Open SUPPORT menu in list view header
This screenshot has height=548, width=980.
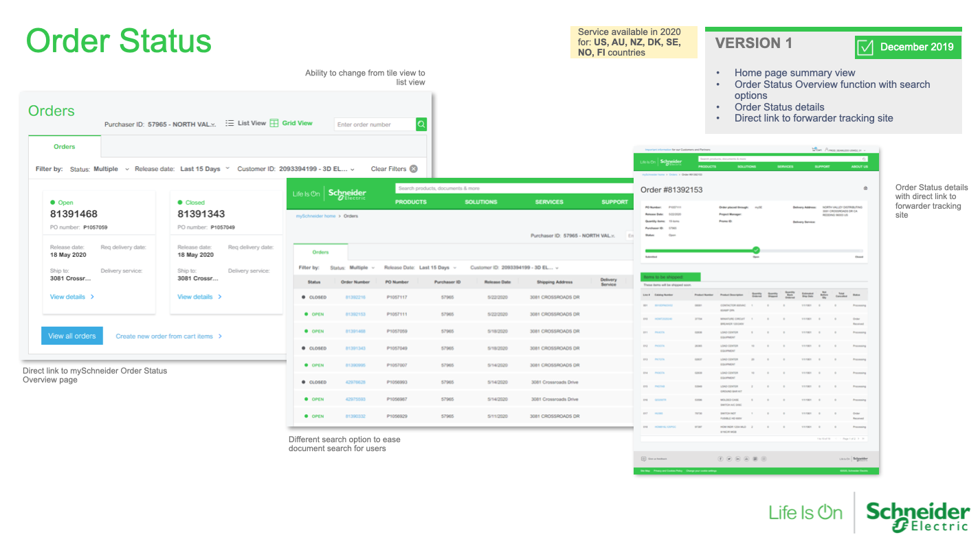click(615, 202)
